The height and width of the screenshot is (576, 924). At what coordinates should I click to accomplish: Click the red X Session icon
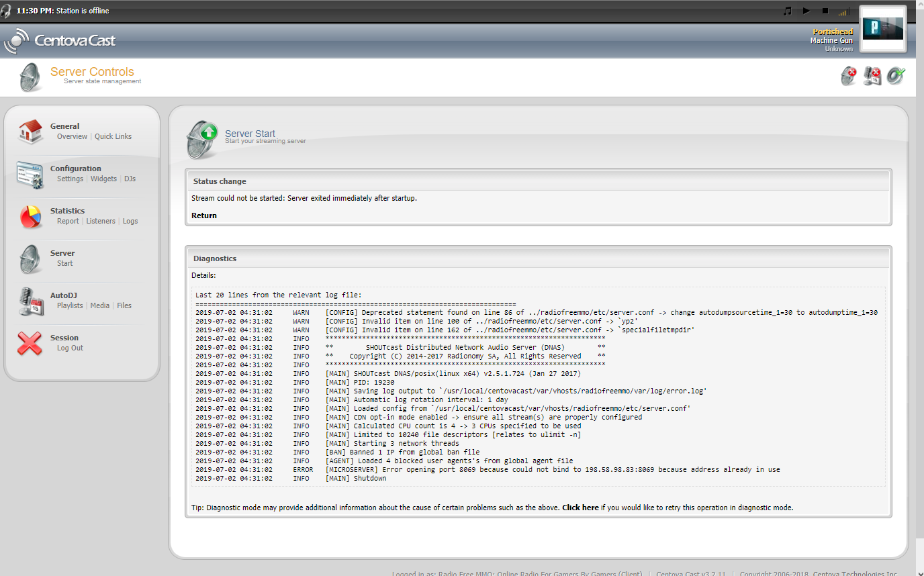click(30, 343)
